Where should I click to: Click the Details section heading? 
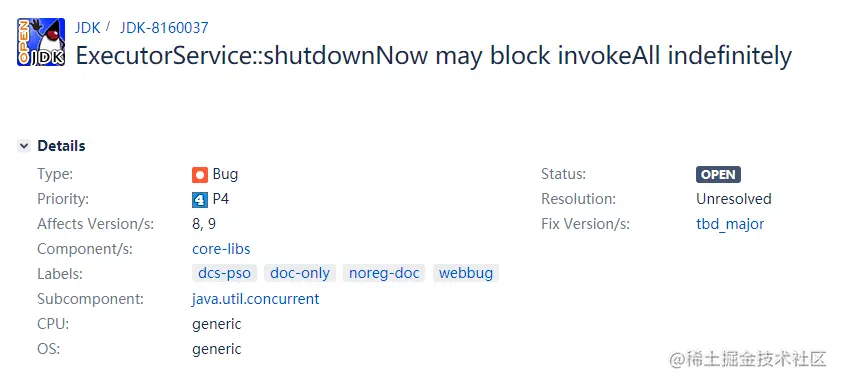[61, 146]
